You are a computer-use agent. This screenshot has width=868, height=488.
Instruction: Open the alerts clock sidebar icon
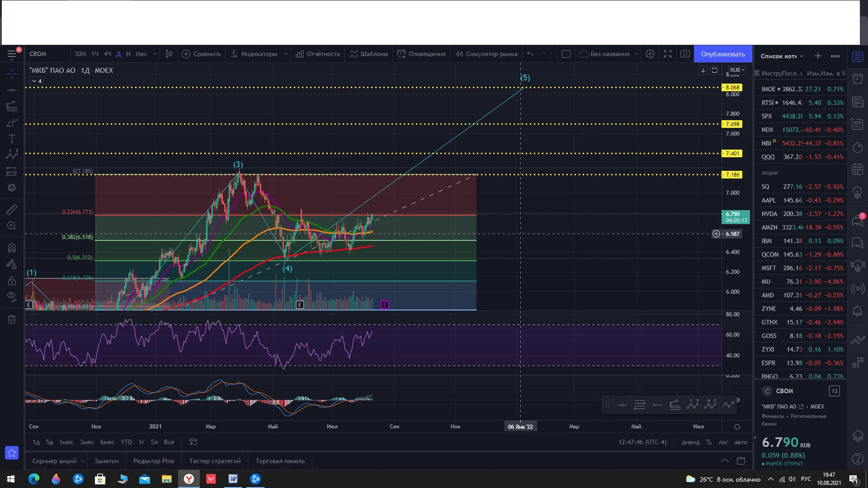tap(858, 79)
